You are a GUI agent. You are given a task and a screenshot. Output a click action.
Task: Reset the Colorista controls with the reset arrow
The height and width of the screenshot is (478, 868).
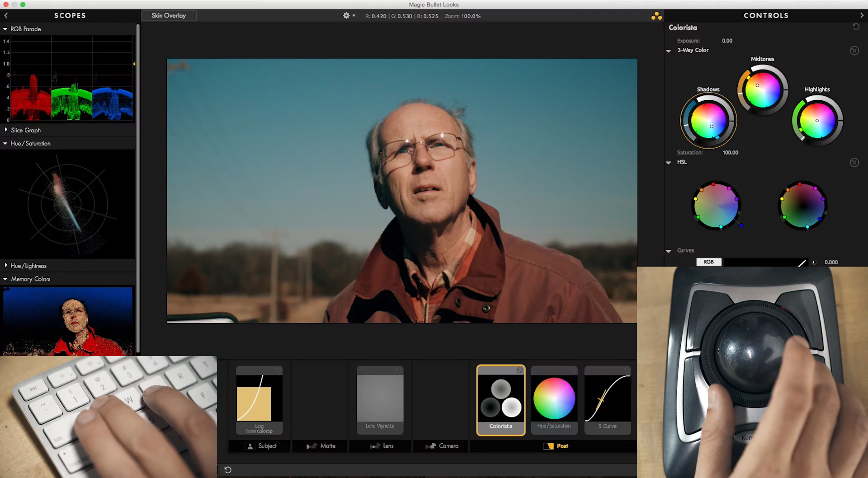856,27
